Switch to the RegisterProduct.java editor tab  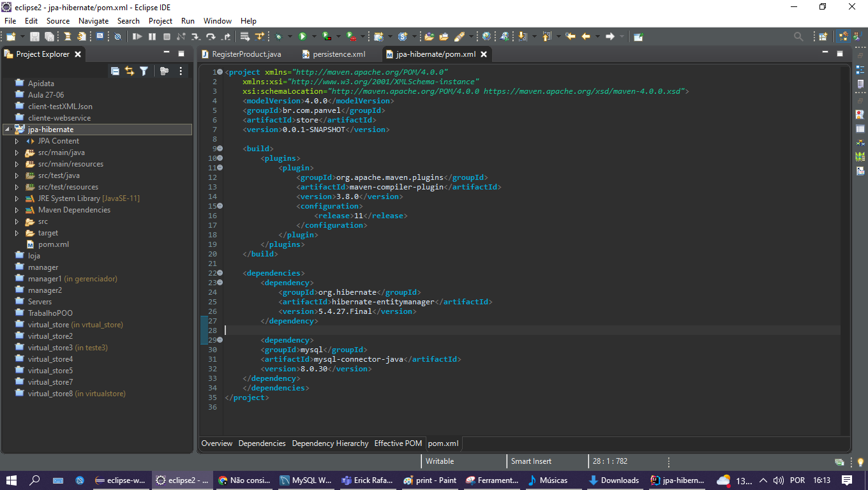coord(241,54)
